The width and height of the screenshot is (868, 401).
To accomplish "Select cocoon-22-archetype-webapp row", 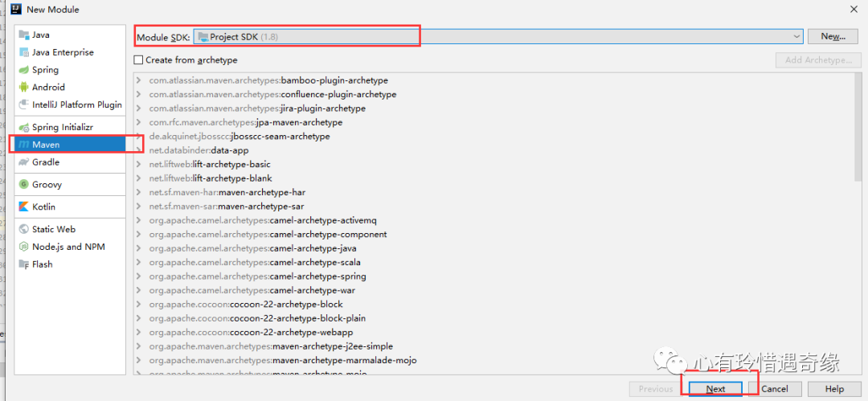I will [493, 333].
